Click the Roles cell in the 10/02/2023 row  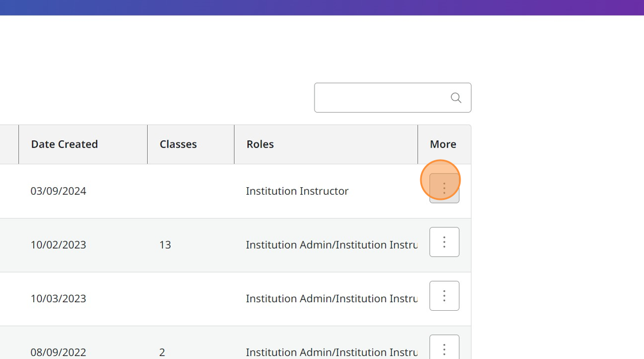pyautogui.click(x=331, y=245)
